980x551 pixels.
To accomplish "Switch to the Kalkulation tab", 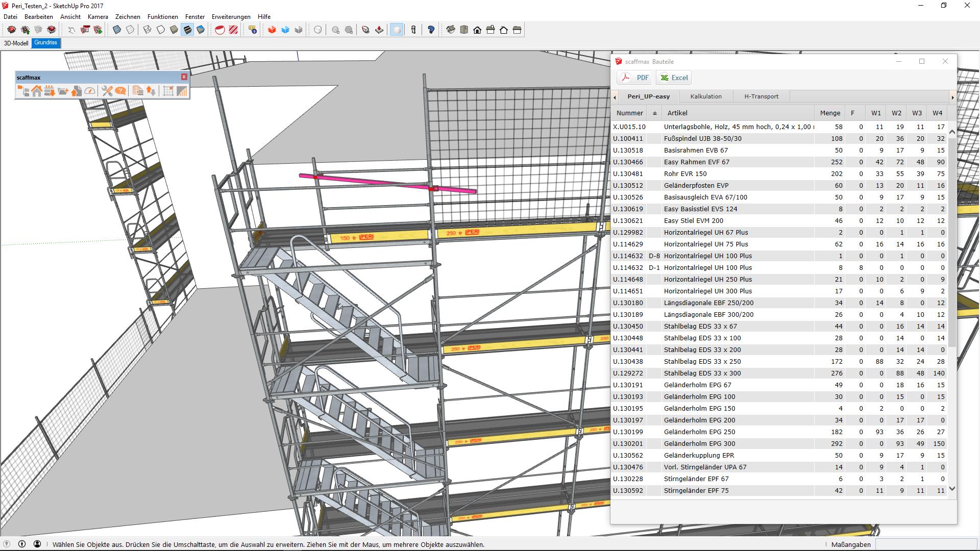I will tap(706, 96).
